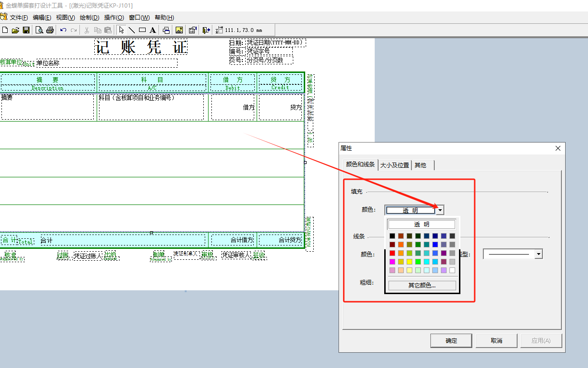Select the rectangle drawing tool
Viewport: 588px width, 368px height.
142,30
